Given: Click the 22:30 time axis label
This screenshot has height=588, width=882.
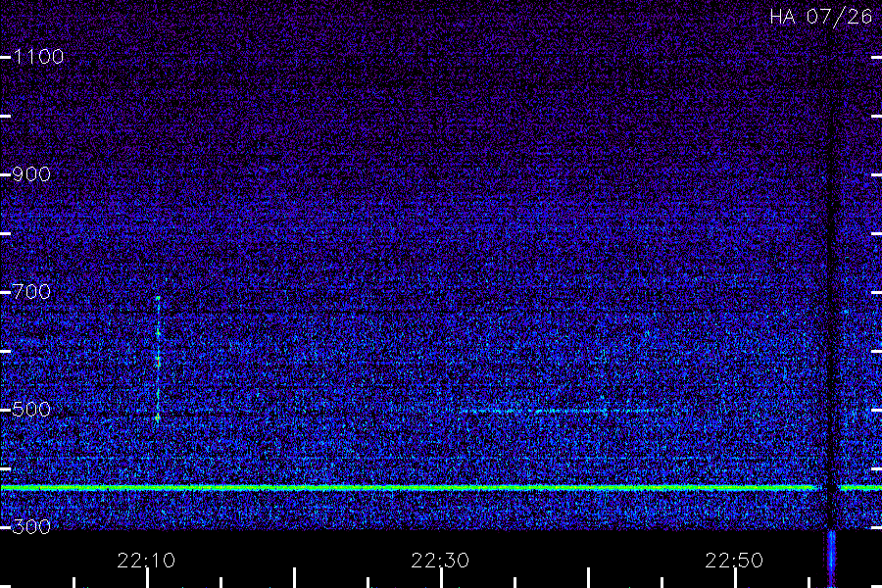Looking at the screenshot, I should pos(440,561).
